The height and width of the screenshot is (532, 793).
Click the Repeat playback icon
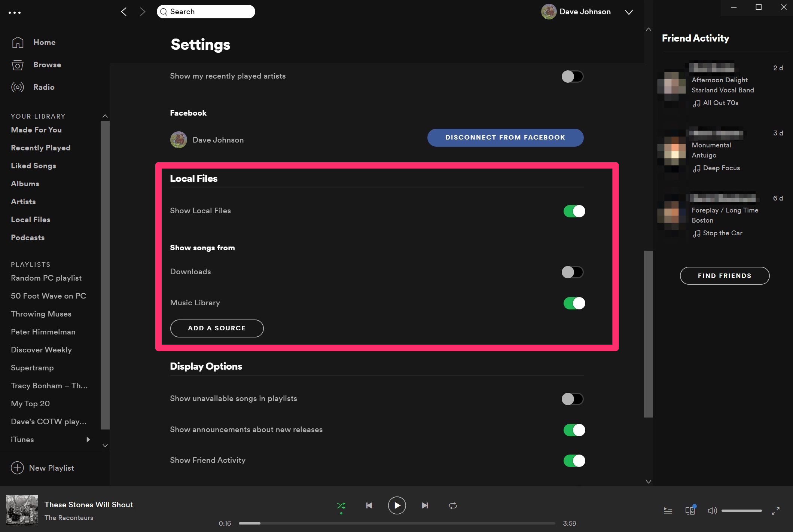(453, 505)
